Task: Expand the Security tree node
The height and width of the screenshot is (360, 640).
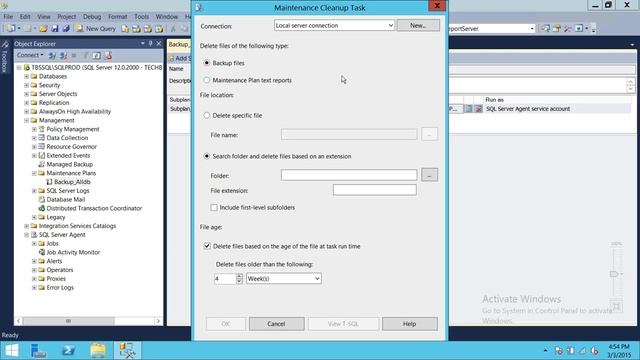Action: 27,85
